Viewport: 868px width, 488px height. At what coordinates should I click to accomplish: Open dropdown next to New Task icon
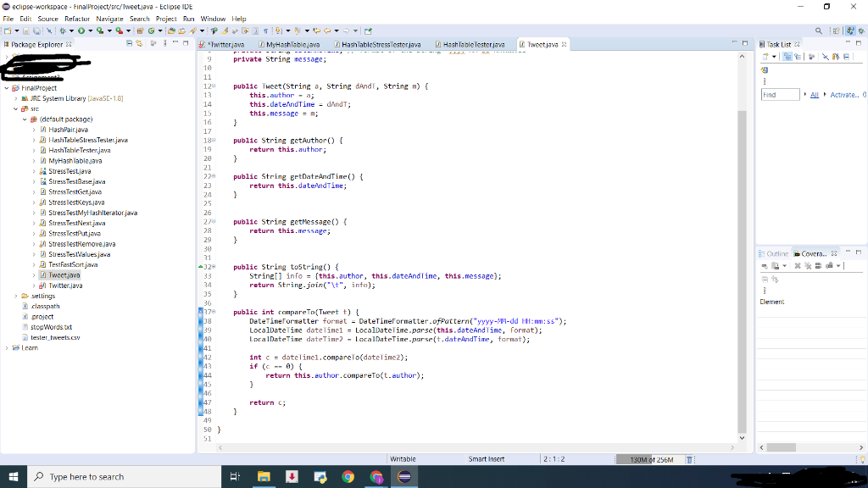pyautogui.click(x=774, y=57)
